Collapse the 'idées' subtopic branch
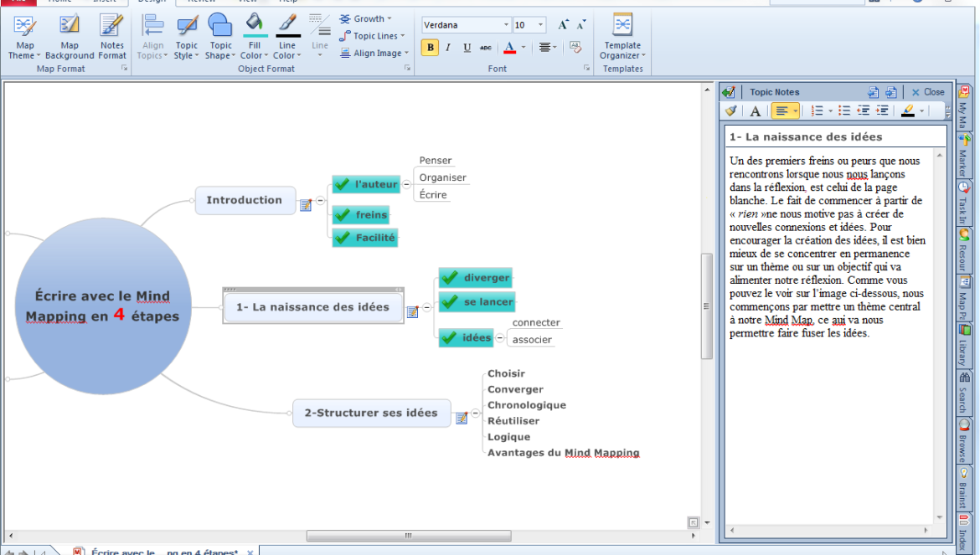 click(x=500, y=338)
